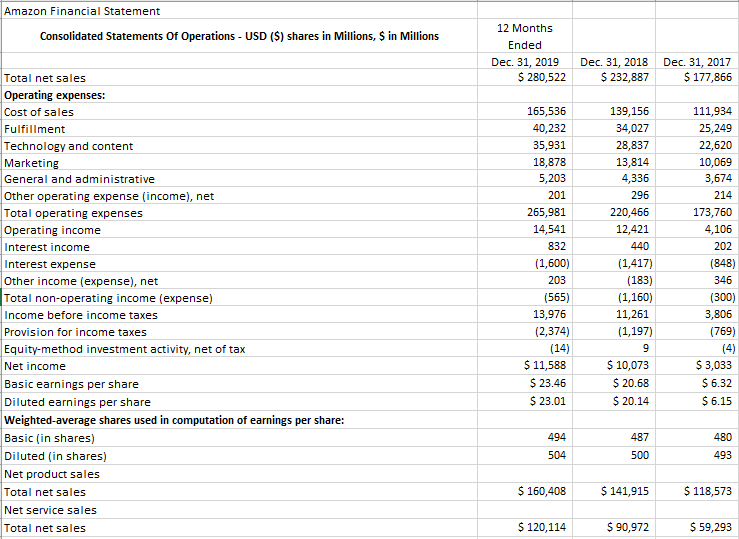Click the 'Basic (in shares)' label
This screenshot has width=739, height=539.
pyautogui.click(x=49, y=438)
